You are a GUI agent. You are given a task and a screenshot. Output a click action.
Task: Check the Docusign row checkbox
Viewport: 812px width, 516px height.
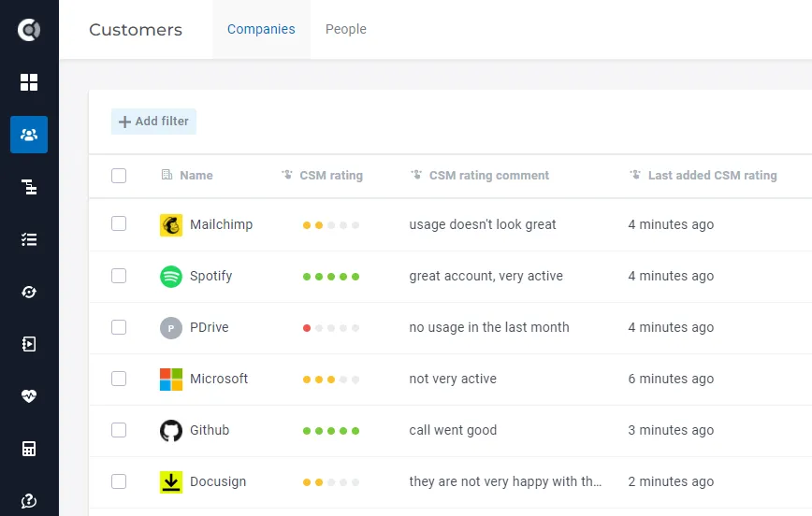click(119, 481)
